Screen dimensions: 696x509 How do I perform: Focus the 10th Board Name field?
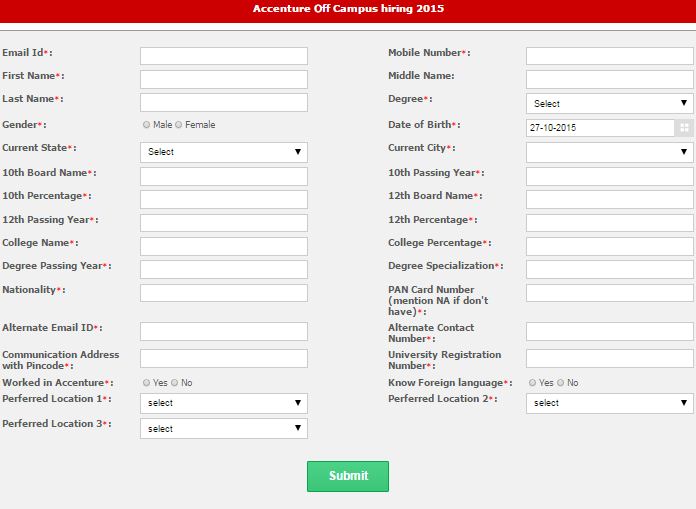click(x=224, y=176)
